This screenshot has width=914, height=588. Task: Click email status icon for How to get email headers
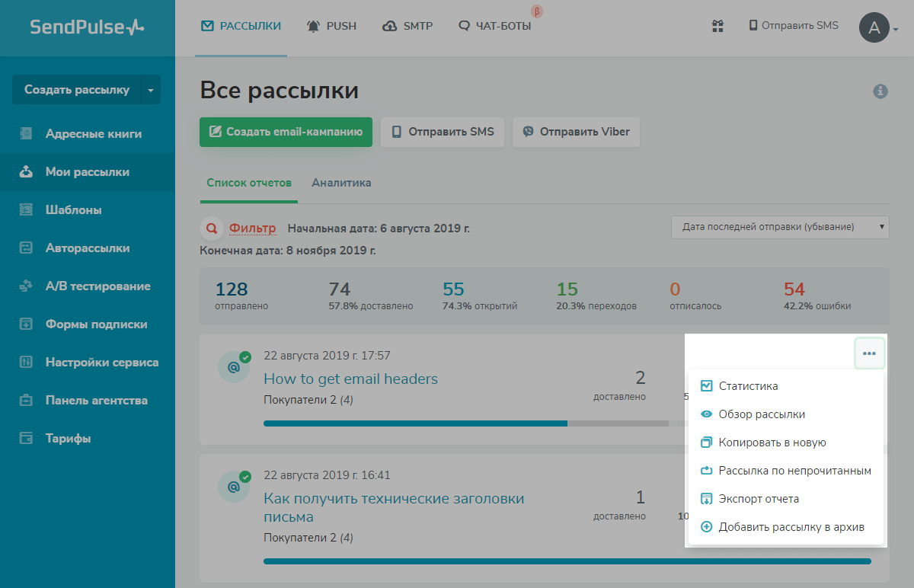(234, 367)
